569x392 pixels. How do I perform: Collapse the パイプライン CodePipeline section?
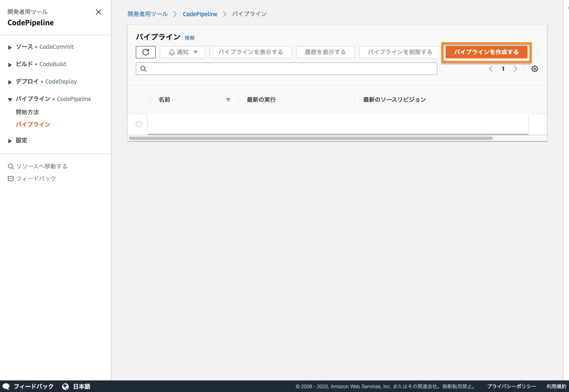pos(10,99)
